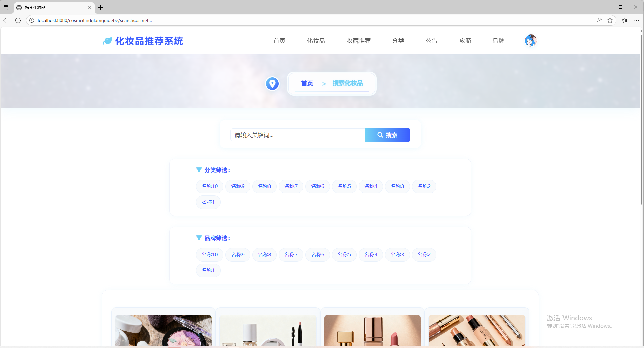Select brand filter 名称1
The width and height of the screenshot is (644, 348).
pyautogui.click(x=208, y=270)
